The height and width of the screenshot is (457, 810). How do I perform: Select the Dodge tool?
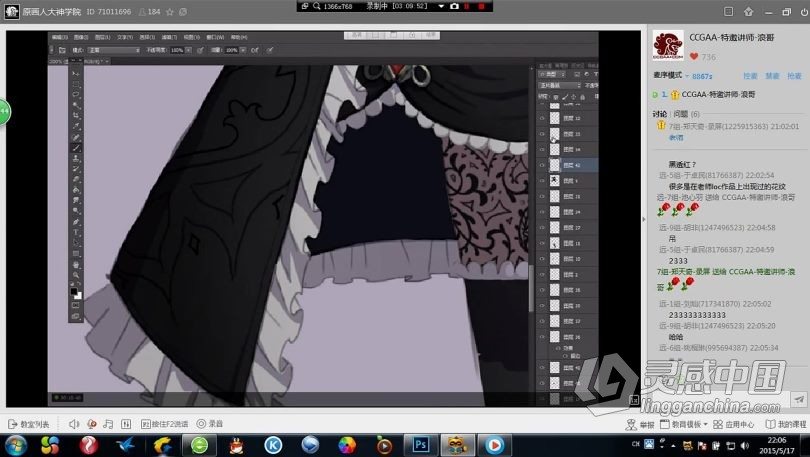click(76, 212)
